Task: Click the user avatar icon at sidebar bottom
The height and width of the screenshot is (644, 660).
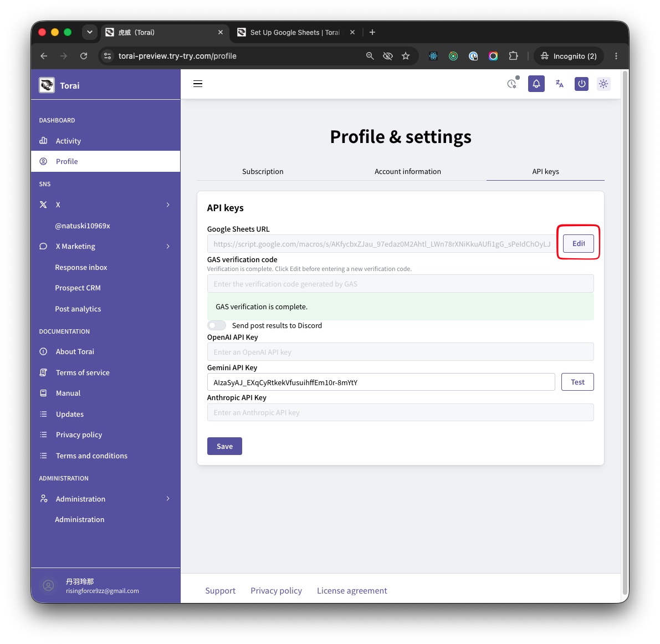Action: [48, 585]
